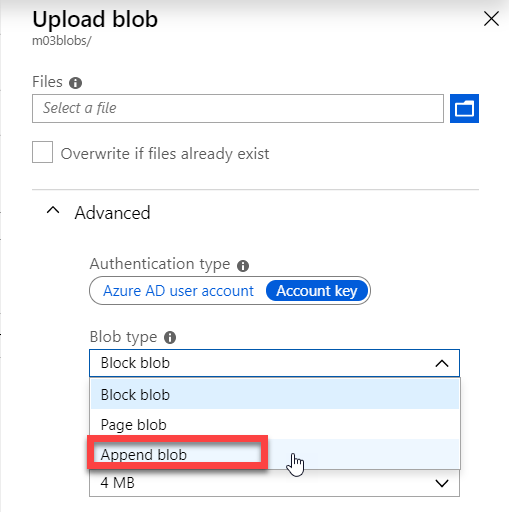Click the Overwrite if files already exist label
The height and width of the screenshot is (512, 509).
coord(165,154)
